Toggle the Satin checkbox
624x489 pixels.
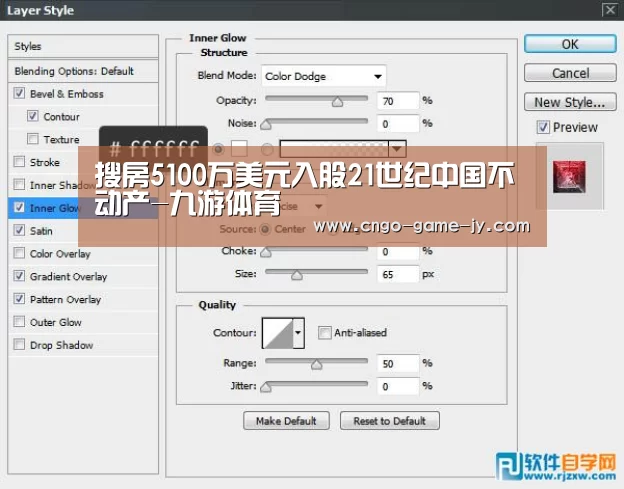tap(19, 230)
